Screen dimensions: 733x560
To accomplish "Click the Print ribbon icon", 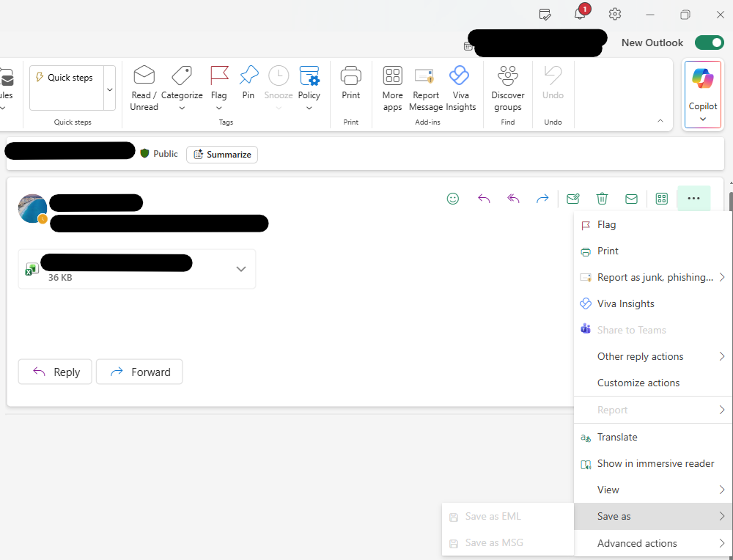I will 350,75.
